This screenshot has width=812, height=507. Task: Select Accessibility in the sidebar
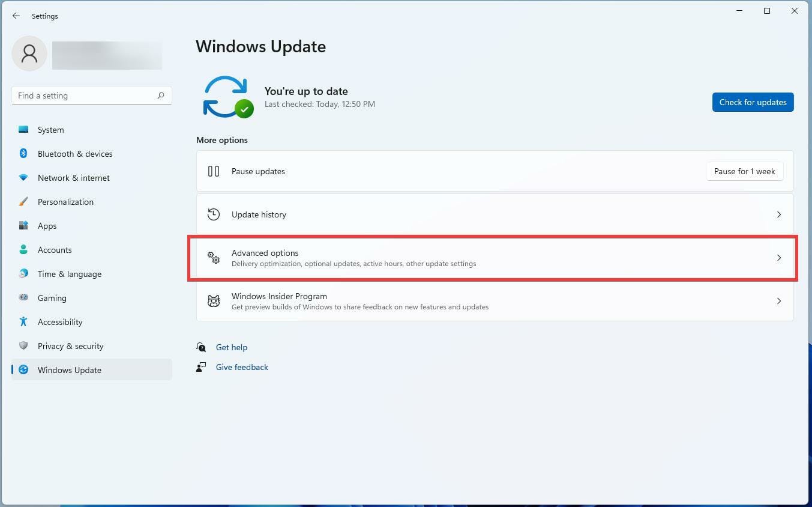click(x=60, y=322)
